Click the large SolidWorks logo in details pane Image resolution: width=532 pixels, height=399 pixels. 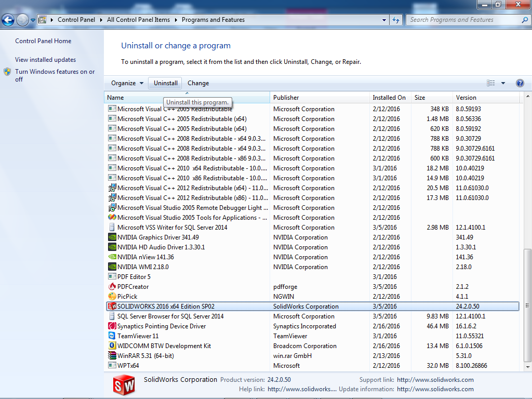coord(124,385)
